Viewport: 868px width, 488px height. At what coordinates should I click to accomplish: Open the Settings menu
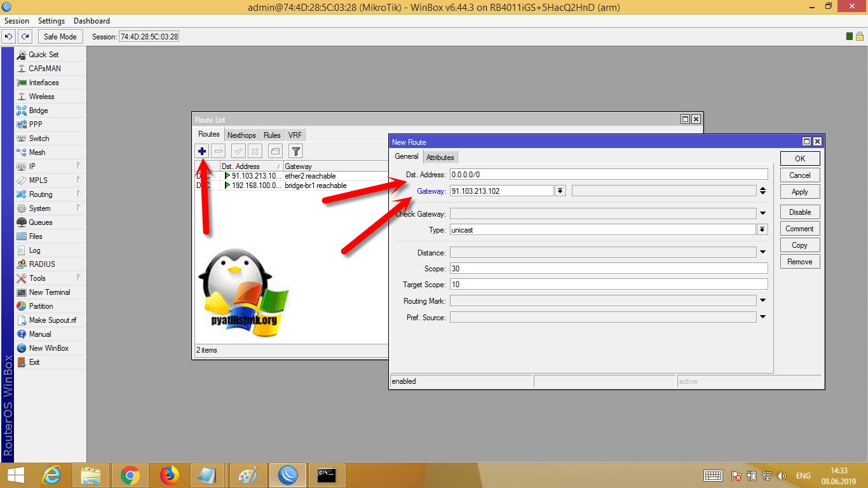coord(51,21)
